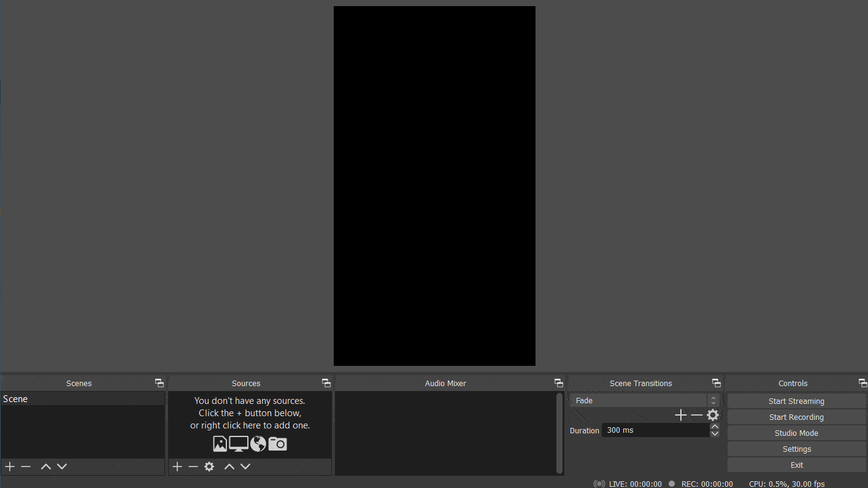Click the Duration 300 ms field
868x488 pixels.
click(655, 430)
